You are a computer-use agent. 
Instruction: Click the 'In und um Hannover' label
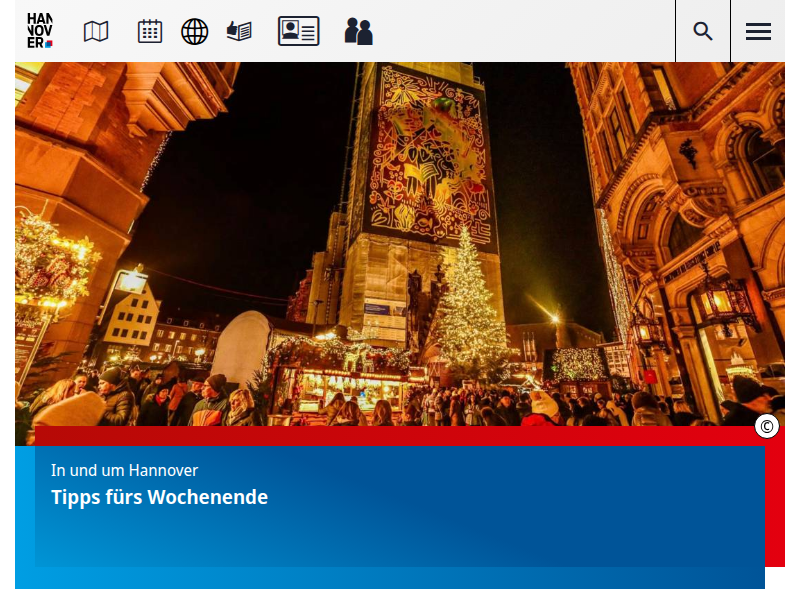tap(124, 470)
